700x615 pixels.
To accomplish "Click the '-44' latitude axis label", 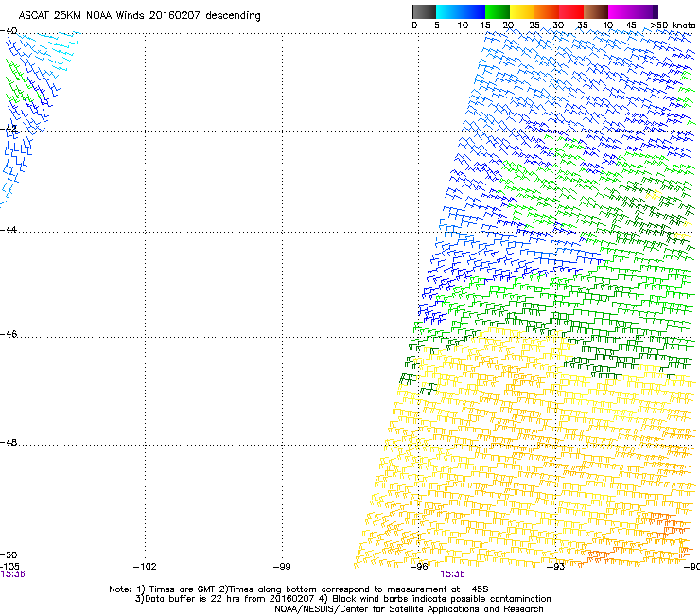I will [x=9, y=230].
